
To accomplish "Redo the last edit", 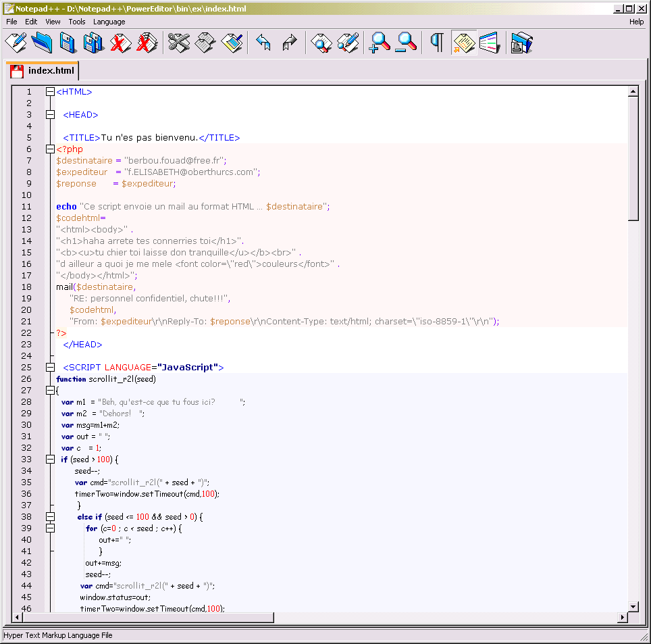I will (x=288, y=43).
